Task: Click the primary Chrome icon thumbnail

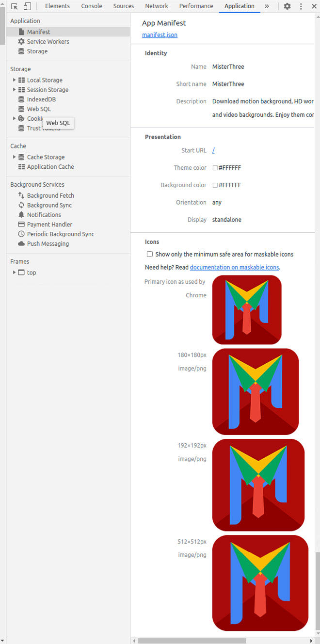Action: click(x=247, y=310)
